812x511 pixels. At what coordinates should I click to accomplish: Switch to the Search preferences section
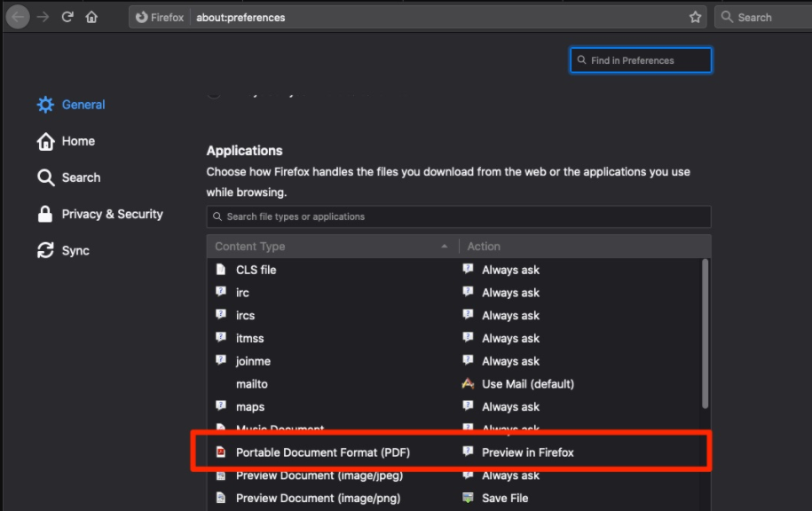coord(81,177)
